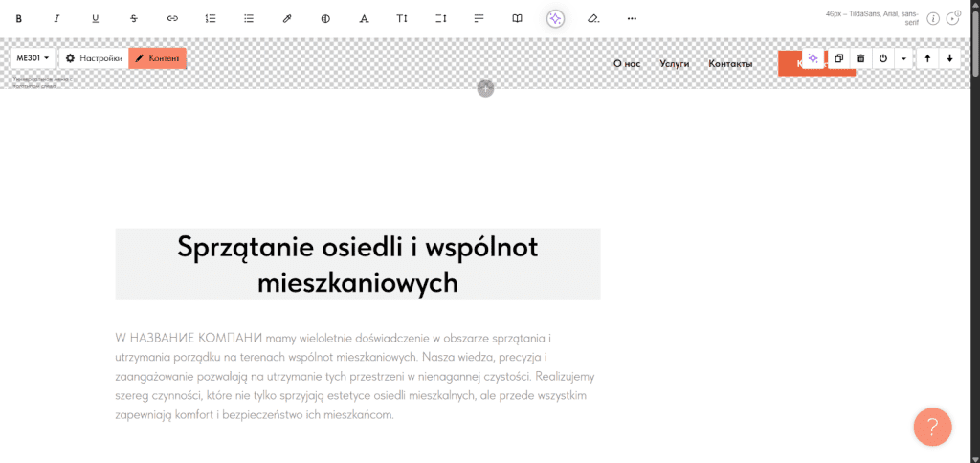Open the ME301 block type dropdown
Viewport: 980px width, 463px height.
tap(33, 58)
